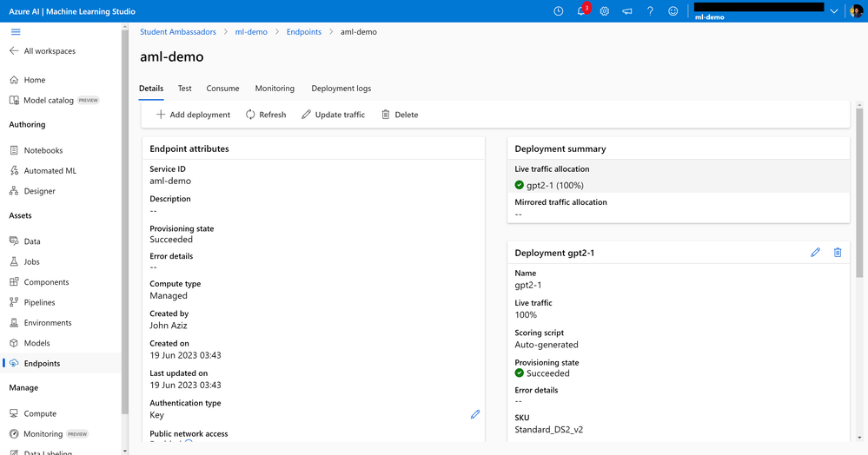Open the user profile avatar
Screen dimensions: 868x455
click(x=856, y=11)
